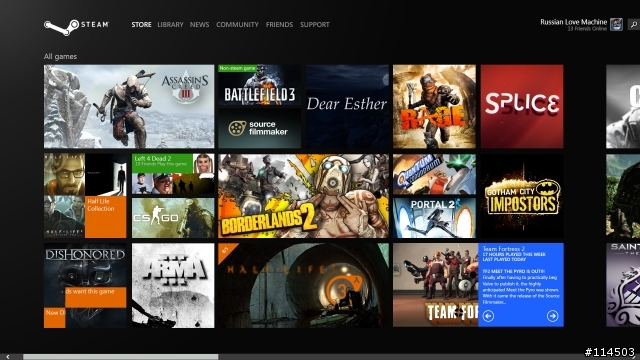Open the Splice game tile
This screenshot has height=360, width=640.
click(x=522, y=106)
